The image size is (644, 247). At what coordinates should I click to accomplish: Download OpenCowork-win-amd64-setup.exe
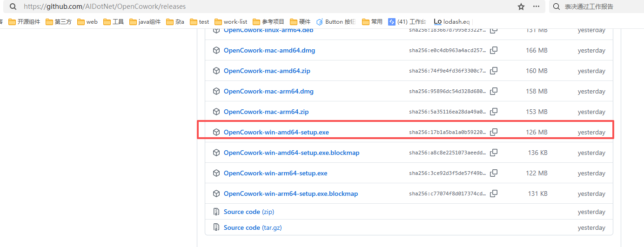(276, 132)
